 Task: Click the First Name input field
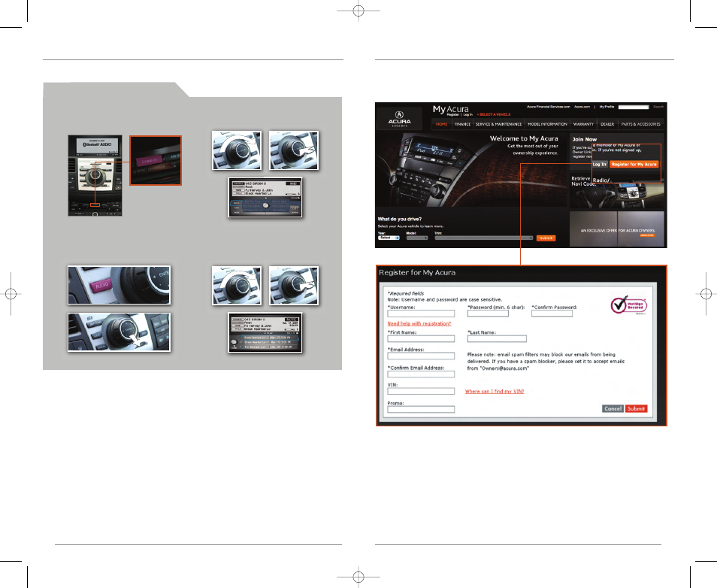coord(421,338)
